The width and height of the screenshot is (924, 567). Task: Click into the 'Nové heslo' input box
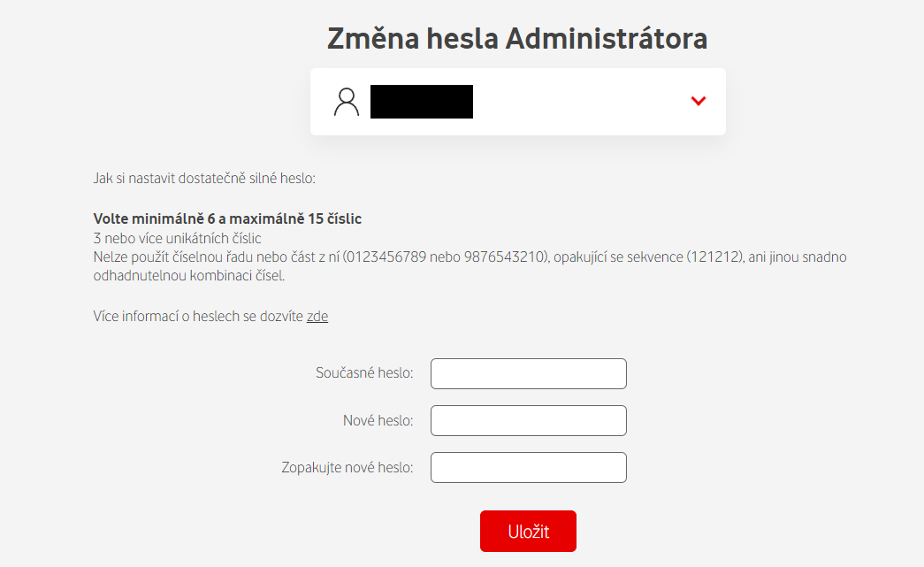click(528, 420)
